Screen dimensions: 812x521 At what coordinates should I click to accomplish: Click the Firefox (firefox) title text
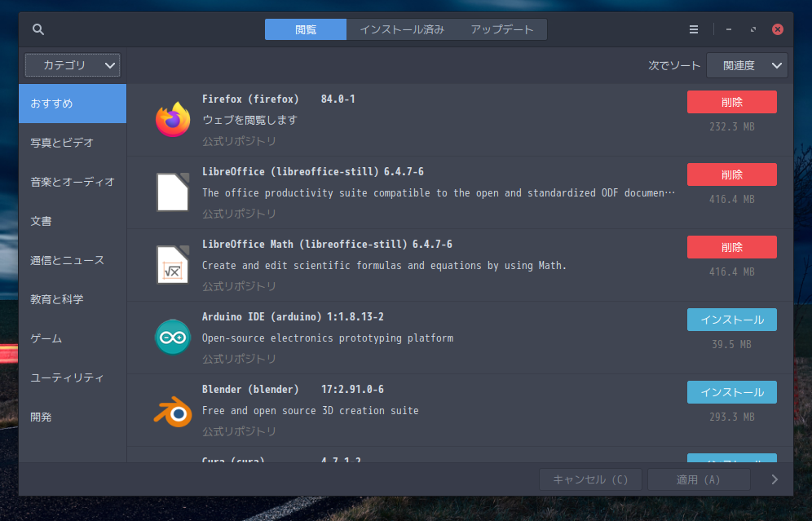tap(250, 99)
